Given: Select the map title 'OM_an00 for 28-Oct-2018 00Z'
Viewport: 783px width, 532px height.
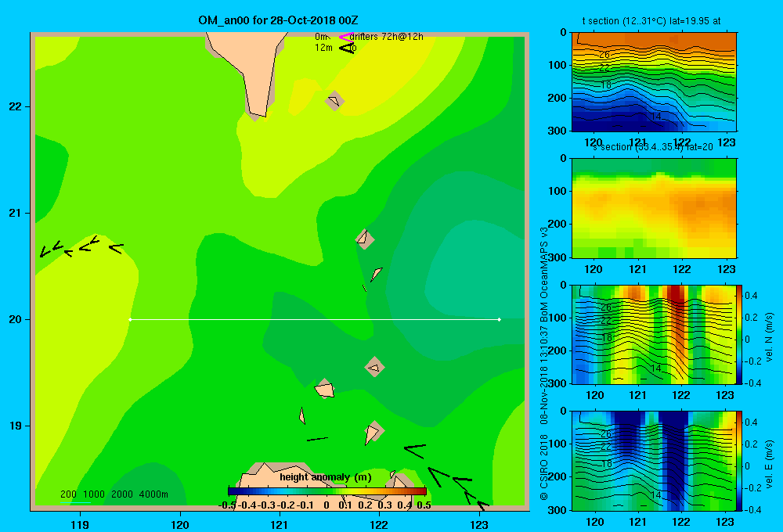Looking at the screenshot, I should click(278, 20).
